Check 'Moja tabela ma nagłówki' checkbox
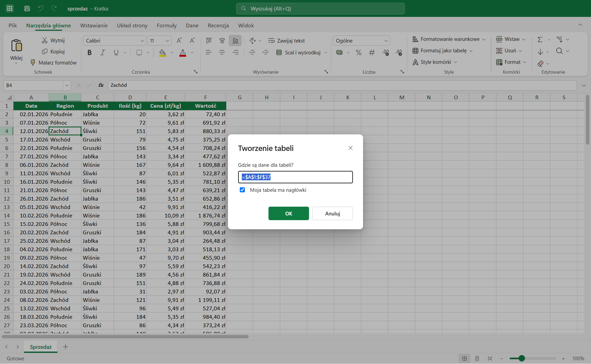Viewport: 591px width, 364px height. click(x=242, y=190)
